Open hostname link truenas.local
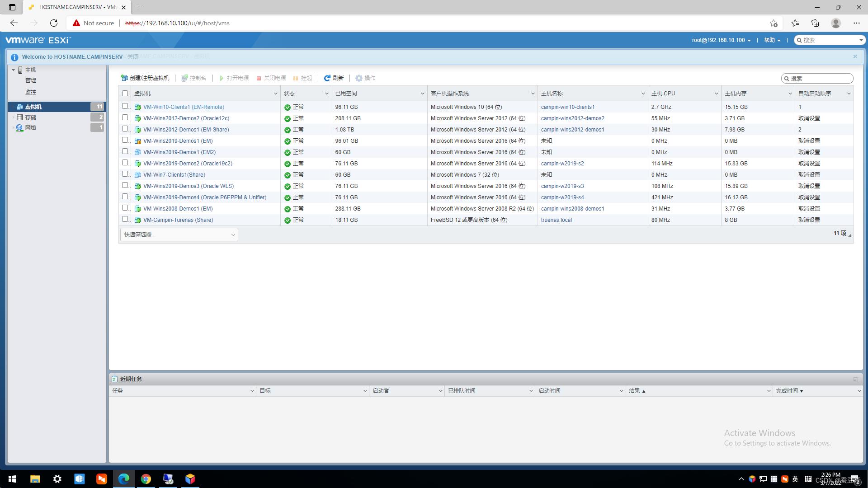The width and height of the screenshot is (868, 488). (556, 220)
